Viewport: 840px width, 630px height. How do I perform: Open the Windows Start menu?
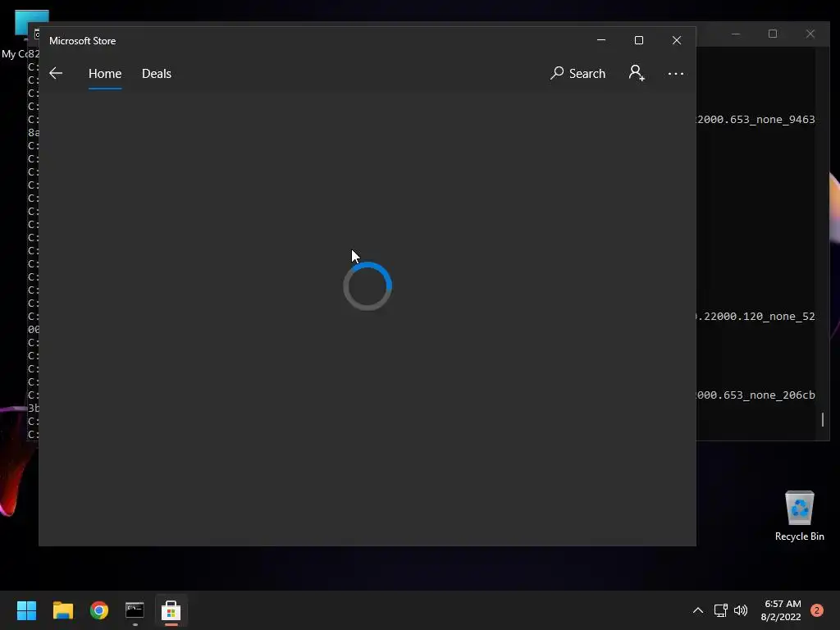tap(26, 610)
